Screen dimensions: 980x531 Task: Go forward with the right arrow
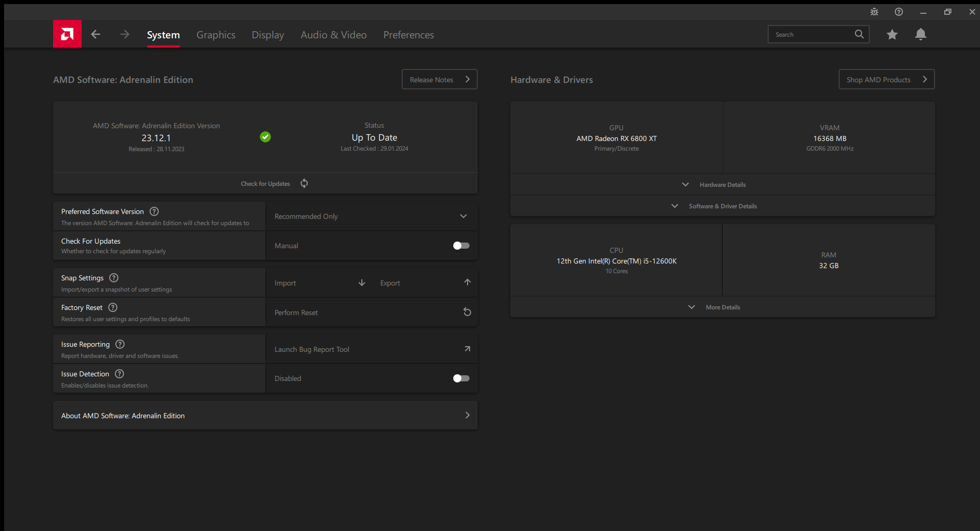[x=125, y=34]
